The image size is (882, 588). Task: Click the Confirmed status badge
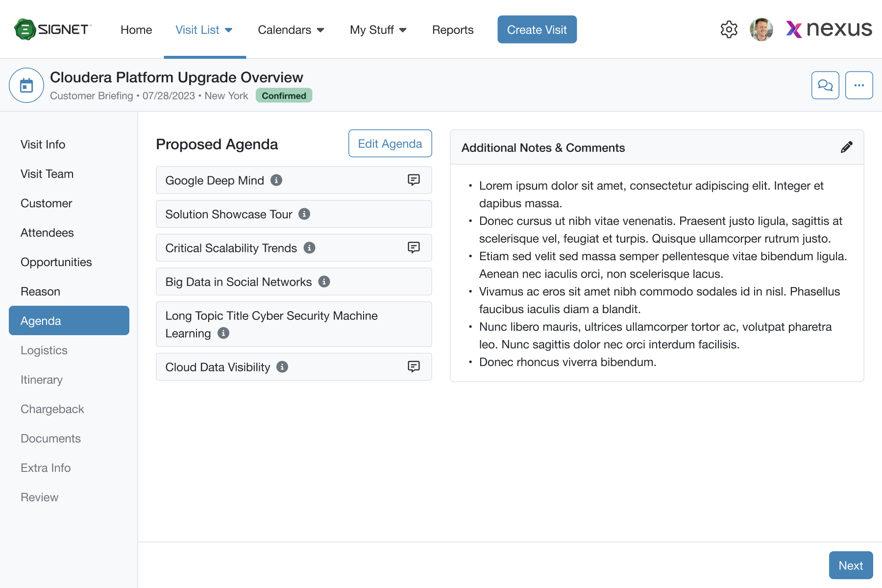[x=284, y=96]
